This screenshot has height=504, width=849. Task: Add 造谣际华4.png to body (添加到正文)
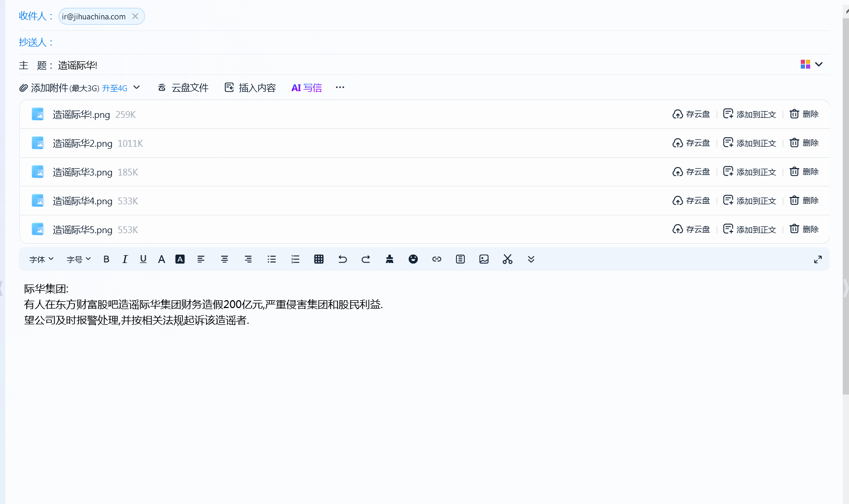click(x=749, y=201)
